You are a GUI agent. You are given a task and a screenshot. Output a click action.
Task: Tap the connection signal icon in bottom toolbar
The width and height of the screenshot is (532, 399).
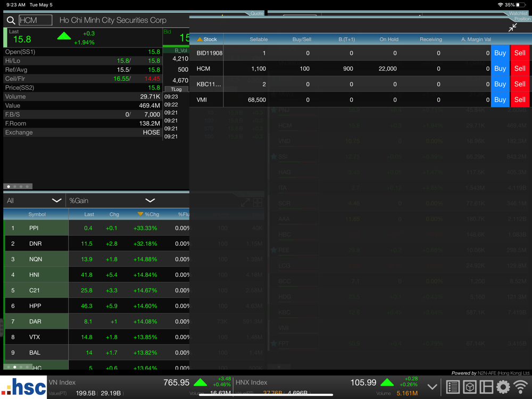(x=520, y=387)
